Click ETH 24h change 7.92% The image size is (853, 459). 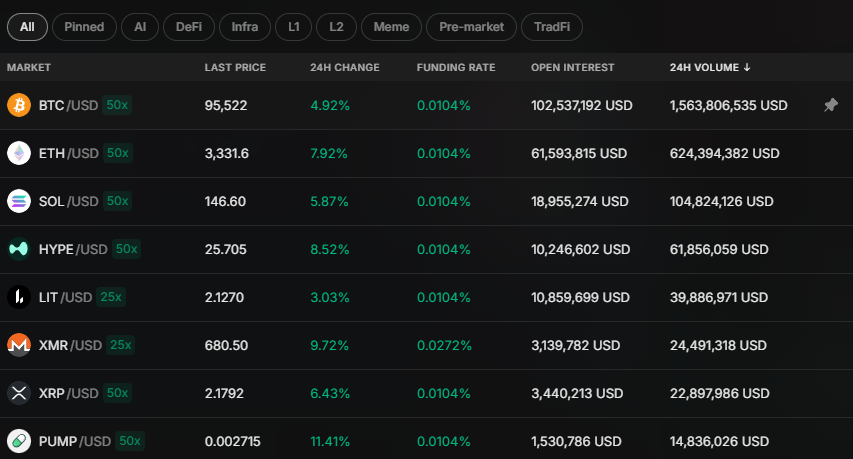329,153
